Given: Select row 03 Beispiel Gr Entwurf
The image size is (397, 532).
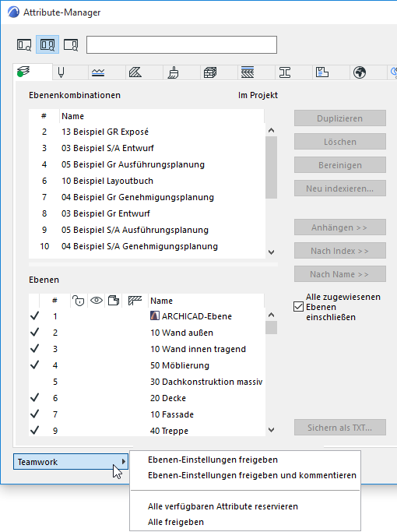Looking at the screenshot, I should [x=146, y=213].
